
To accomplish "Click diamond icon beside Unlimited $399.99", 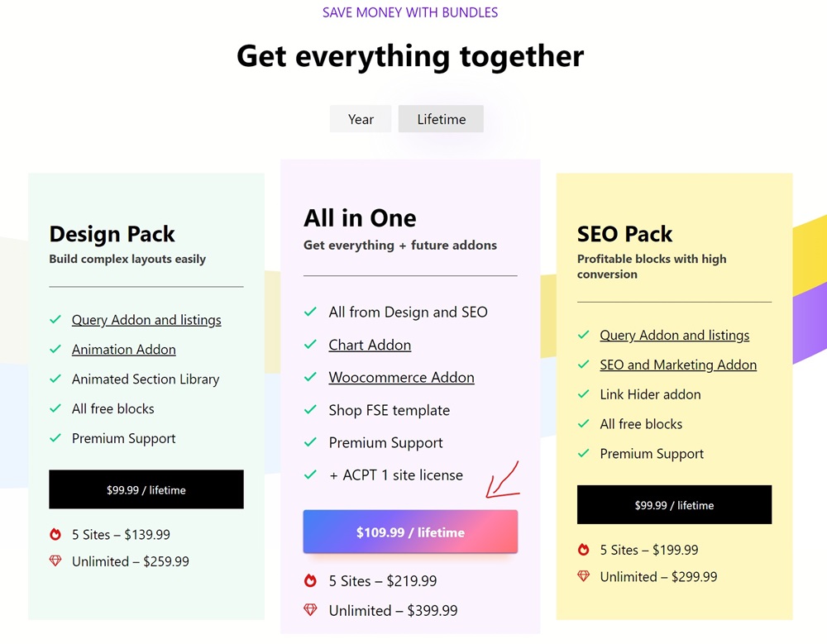I will (x=310, y=610).
